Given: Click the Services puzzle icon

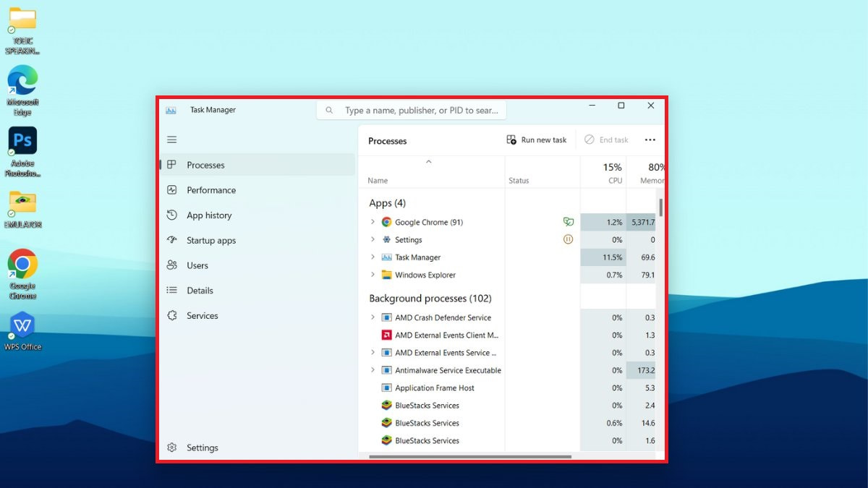Looking at the screenshot, I should pyautogui.click(x=172, y=316).
